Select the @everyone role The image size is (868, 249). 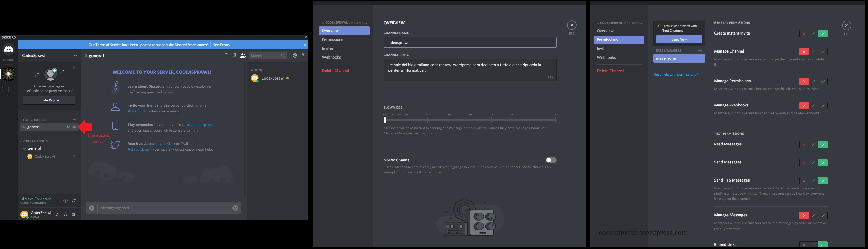coord(679,59)
